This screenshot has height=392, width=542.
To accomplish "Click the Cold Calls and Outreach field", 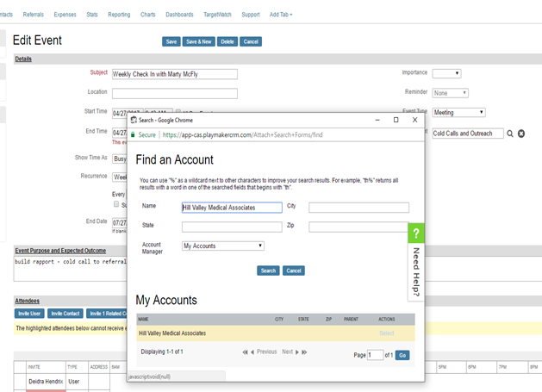I will click(468, 134).
